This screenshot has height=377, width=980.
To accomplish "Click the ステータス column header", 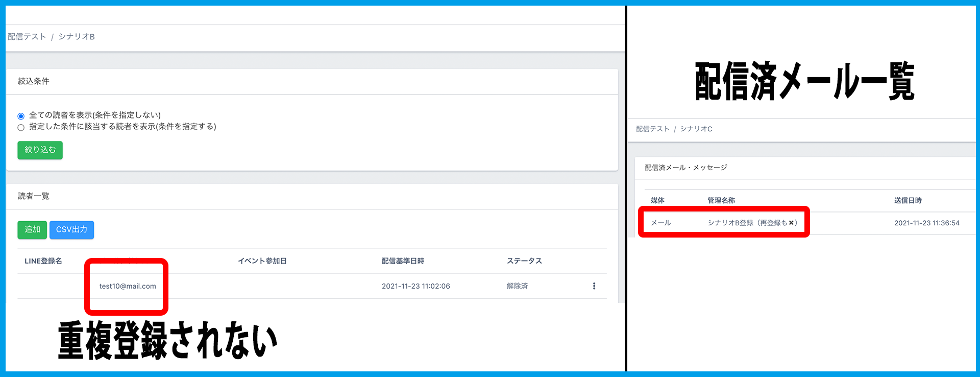I will 524,261.
